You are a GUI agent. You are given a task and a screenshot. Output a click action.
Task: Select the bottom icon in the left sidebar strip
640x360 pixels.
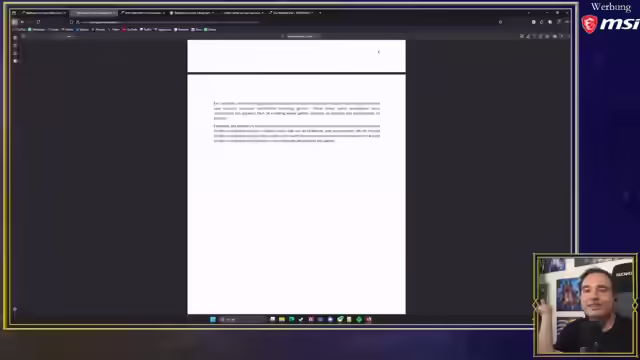(15, 309)
